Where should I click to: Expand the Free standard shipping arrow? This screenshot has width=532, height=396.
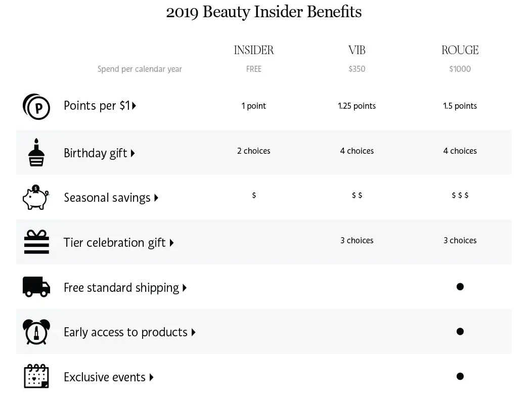coord(185,288)
